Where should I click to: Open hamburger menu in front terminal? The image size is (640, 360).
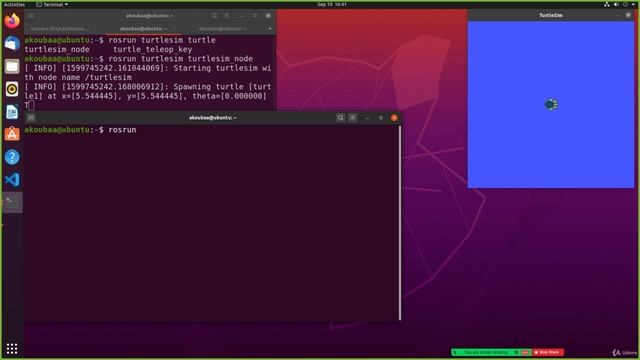click(353, 118)
